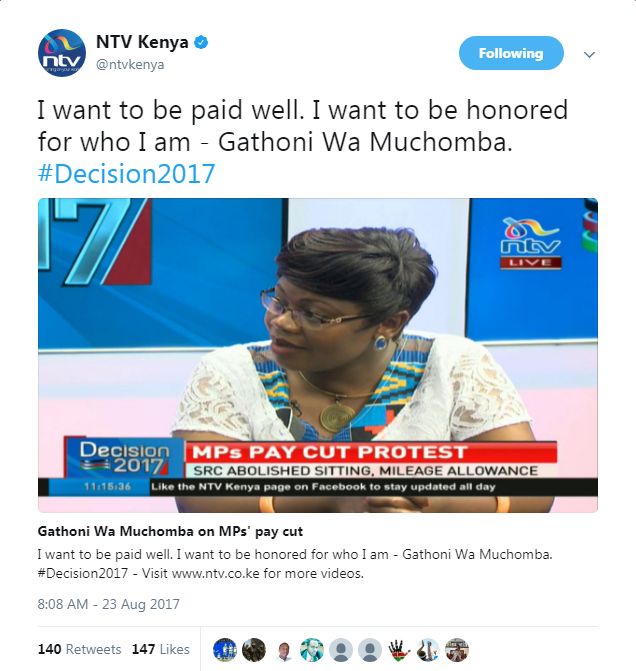Toggle the Following button

(x=511, y=53)
